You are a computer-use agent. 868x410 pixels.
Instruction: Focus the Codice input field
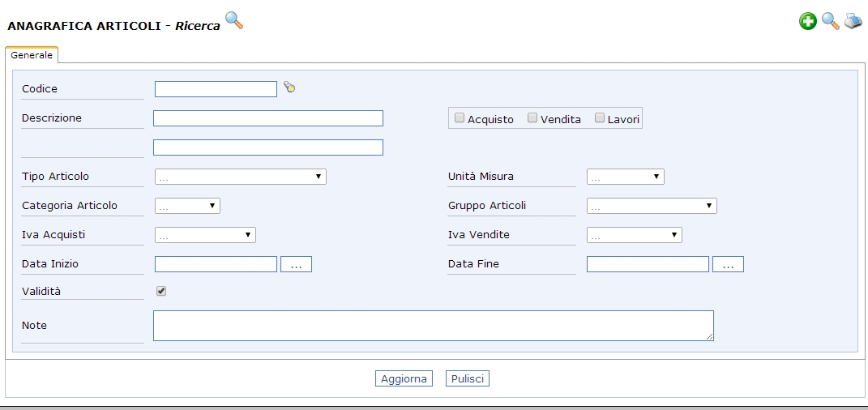coord(216,89)
